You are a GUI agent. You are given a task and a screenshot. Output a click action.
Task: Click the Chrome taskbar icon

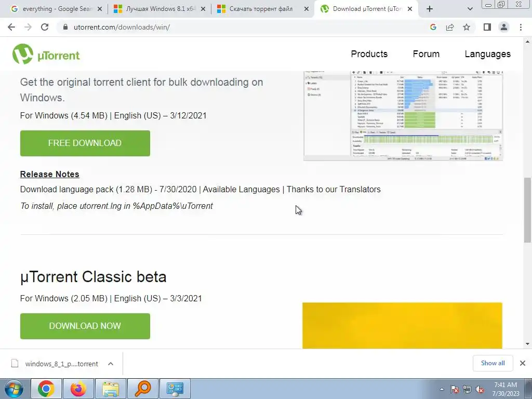click(46, 389)
